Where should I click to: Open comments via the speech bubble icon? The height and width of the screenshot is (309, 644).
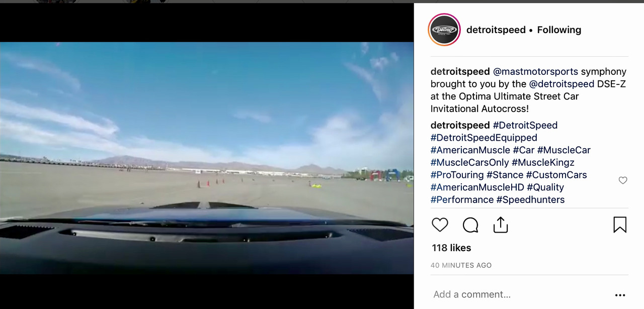click(470, 225)
